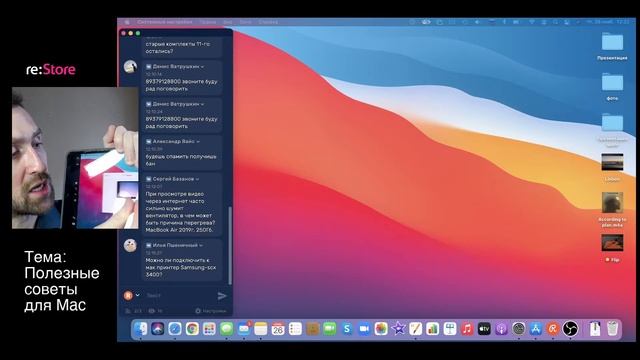The image size is (640, 360).
Task: Open Notes app in the Dock
Action: pos(261,329)
